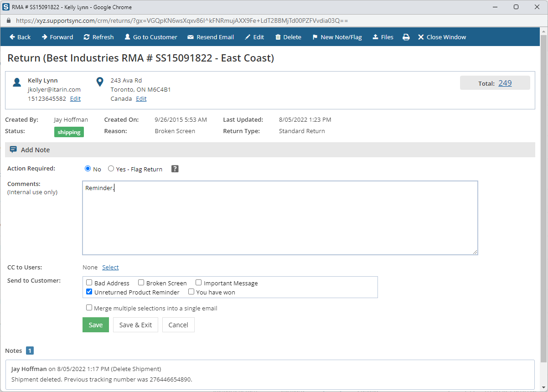Viewport: 548px width, 392px height.
Task: Check the Bad Address checkbox
Action: pyautogui.click(x=89, y=283)
